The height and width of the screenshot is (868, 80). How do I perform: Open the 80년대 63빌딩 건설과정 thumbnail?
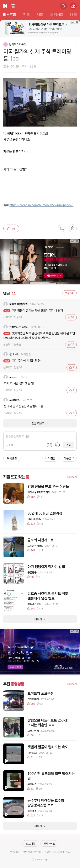tap(14, 520)
